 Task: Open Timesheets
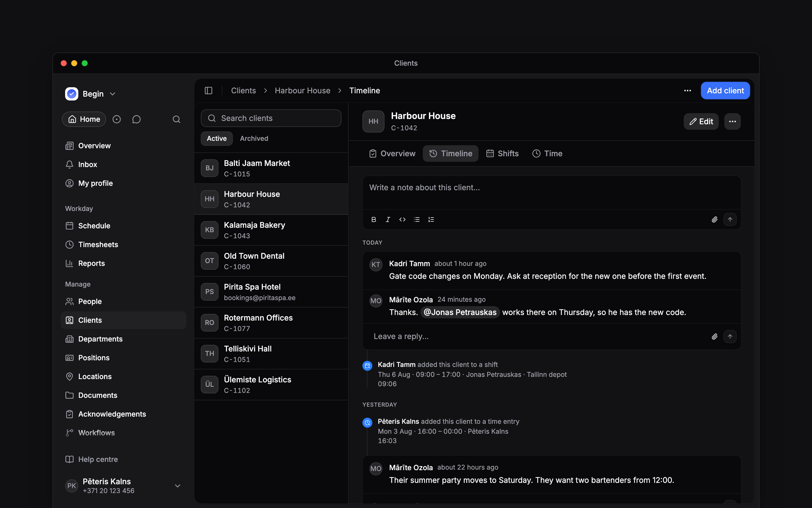point(124,245)
